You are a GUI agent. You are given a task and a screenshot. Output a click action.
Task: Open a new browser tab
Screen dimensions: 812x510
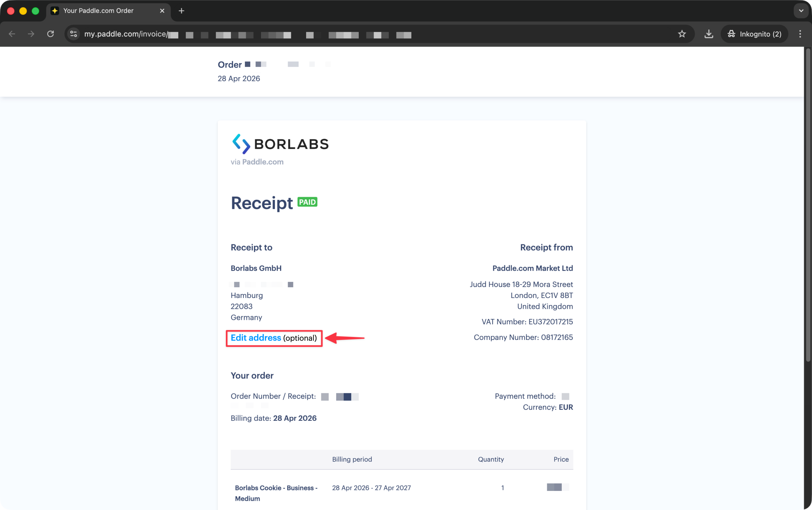click(x=181, y=11)
